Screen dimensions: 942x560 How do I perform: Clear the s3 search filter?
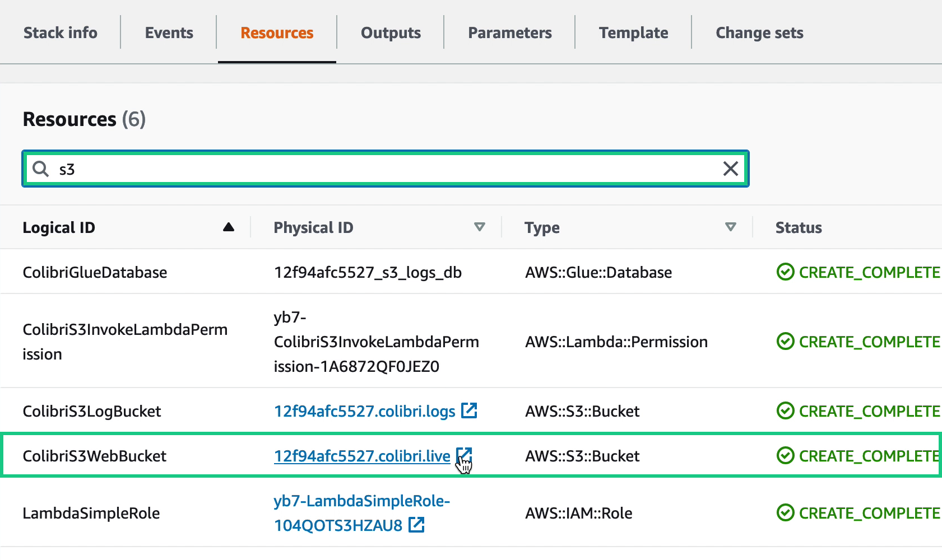730,169
